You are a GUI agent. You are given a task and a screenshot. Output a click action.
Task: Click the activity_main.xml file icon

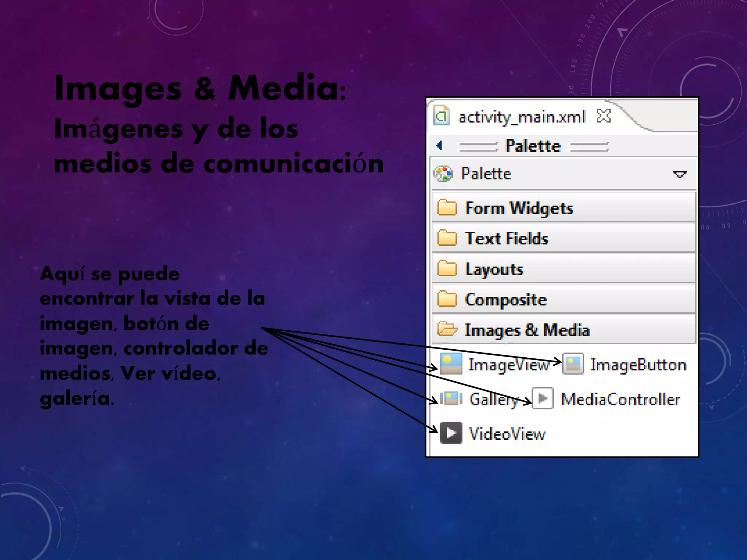442,116
